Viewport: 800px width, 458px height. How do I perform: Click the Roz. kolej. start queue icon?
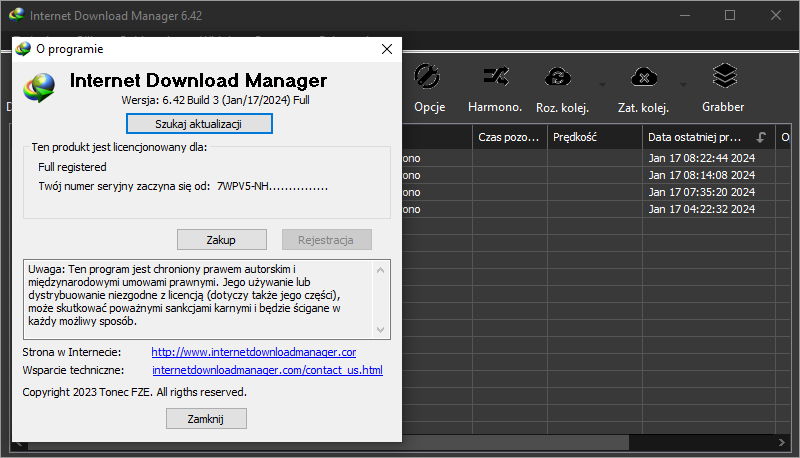[558, 78]
